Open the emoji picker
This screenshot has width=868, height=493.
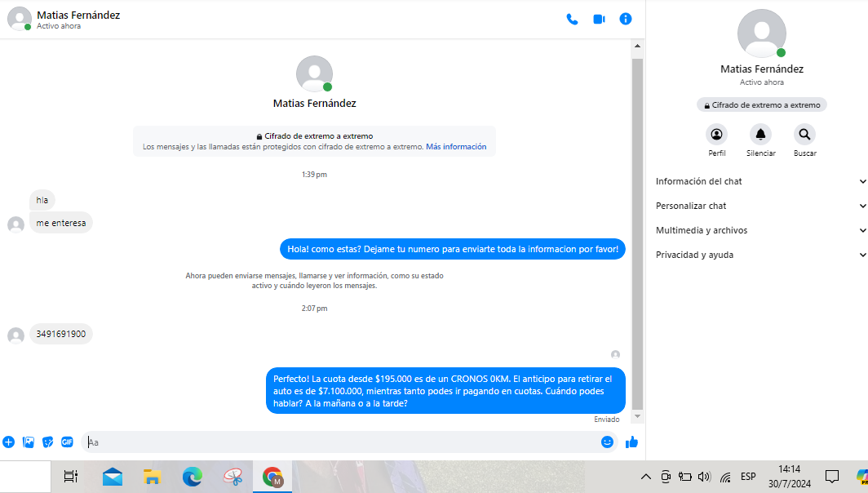607,442
